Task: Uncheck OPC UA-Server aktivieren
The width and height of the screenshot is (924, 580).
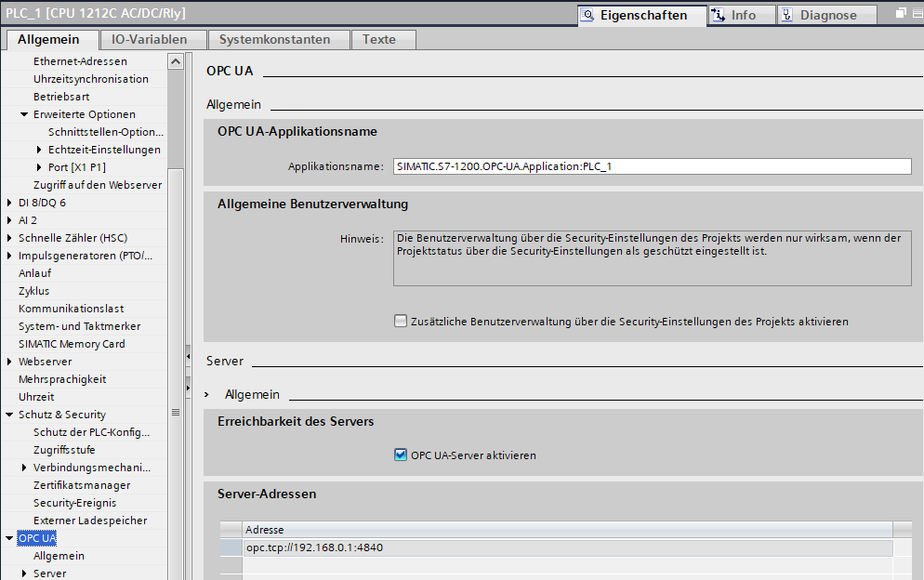Action: pyautogui.click(x=401, y=455)
